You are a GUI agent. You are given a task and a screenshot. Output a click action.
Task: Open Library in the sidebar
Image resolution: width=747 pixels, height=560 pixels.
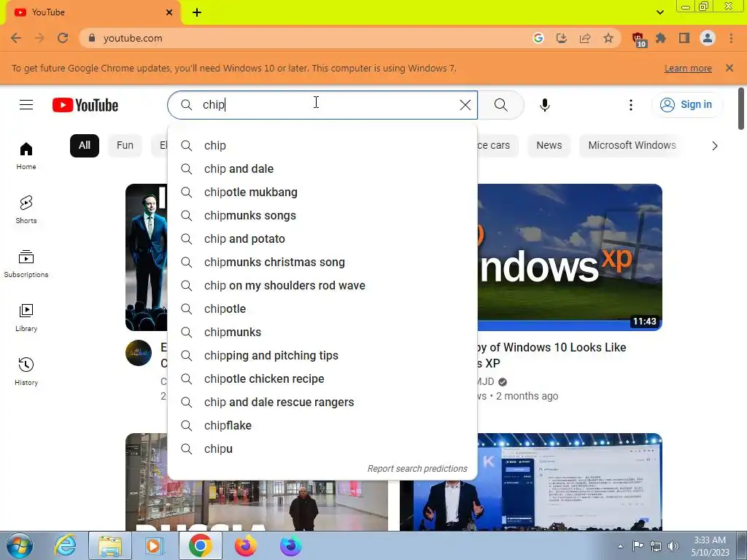(26, 318)
